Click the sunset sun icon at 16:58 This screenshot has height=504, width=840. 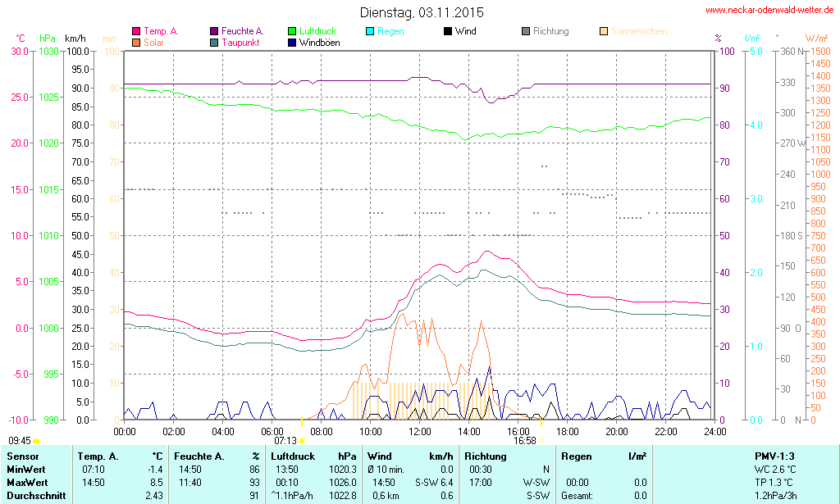coord(541,441)
